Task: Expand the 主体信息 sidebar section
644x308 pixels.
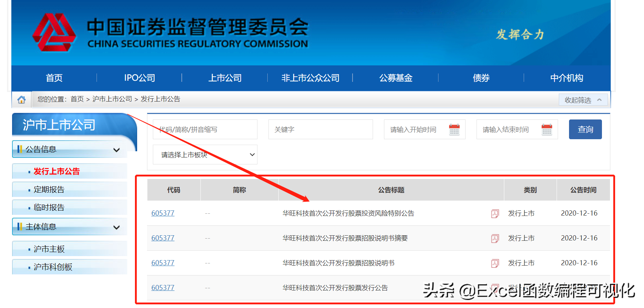Action: click(69, 227)
